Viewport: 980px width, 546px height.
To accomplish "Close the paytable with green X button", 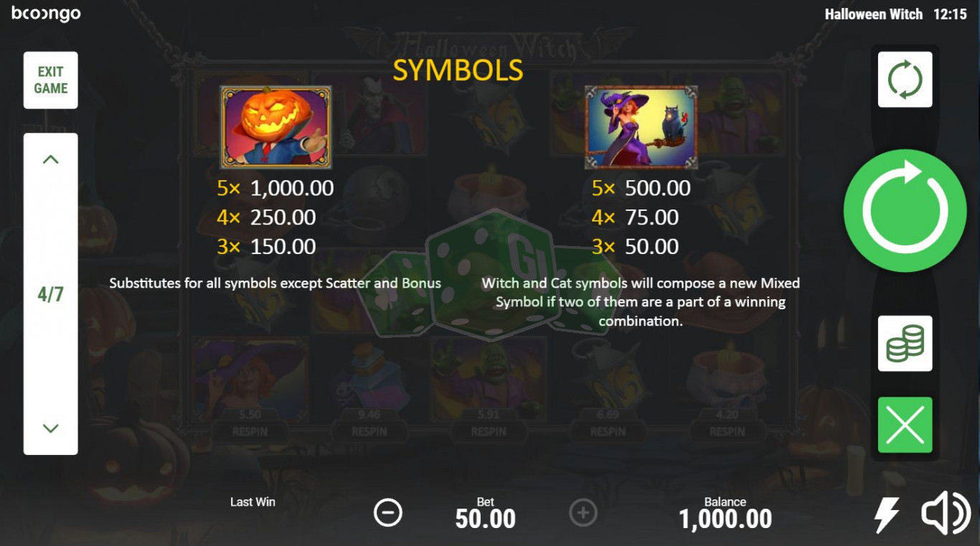I will pos(905,425).
